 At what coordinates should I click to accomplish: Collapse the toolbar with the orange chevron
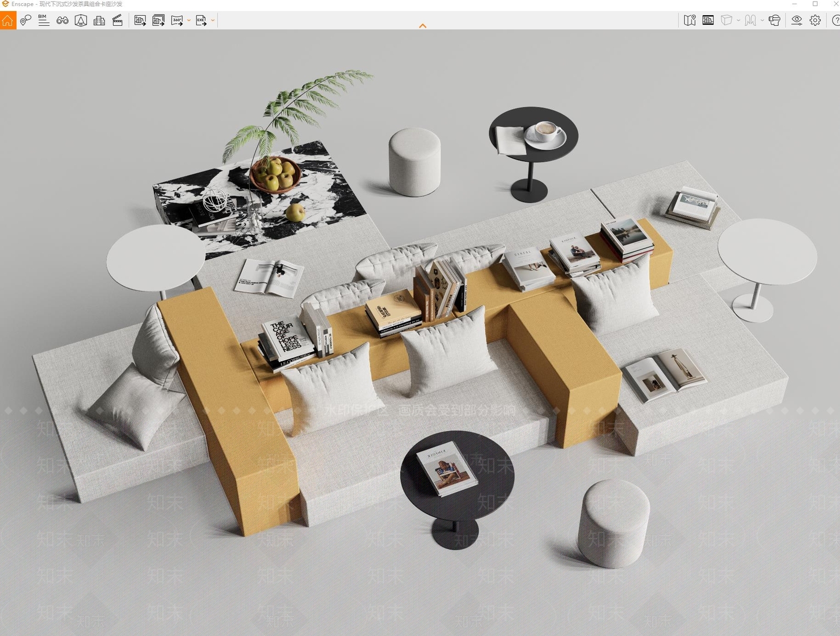click(x=423, y=26)
